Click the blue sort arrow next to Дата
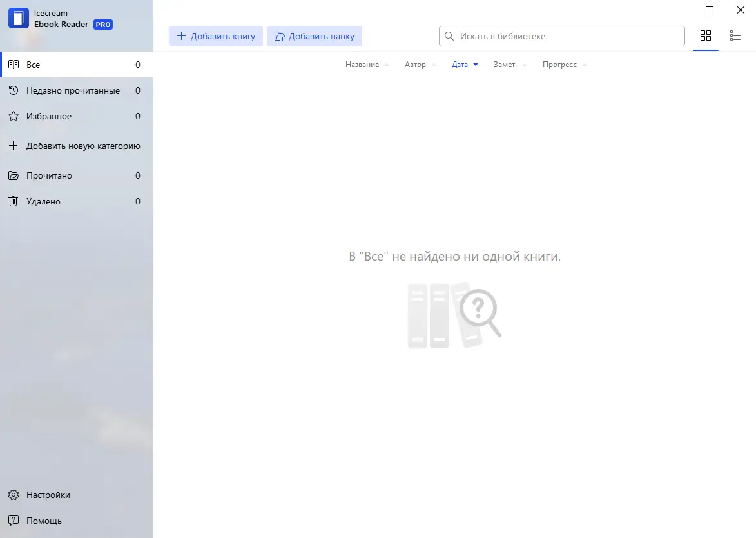The height and width of the screenshot is (538, 756). pos(476,65)
